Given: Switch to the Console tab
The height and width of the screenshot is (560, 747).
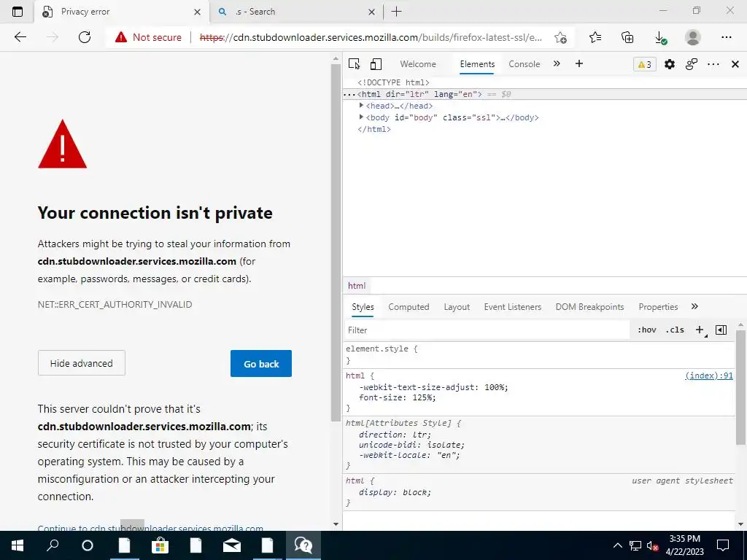Looking at the screenshot, I should [x=524, y=64].
